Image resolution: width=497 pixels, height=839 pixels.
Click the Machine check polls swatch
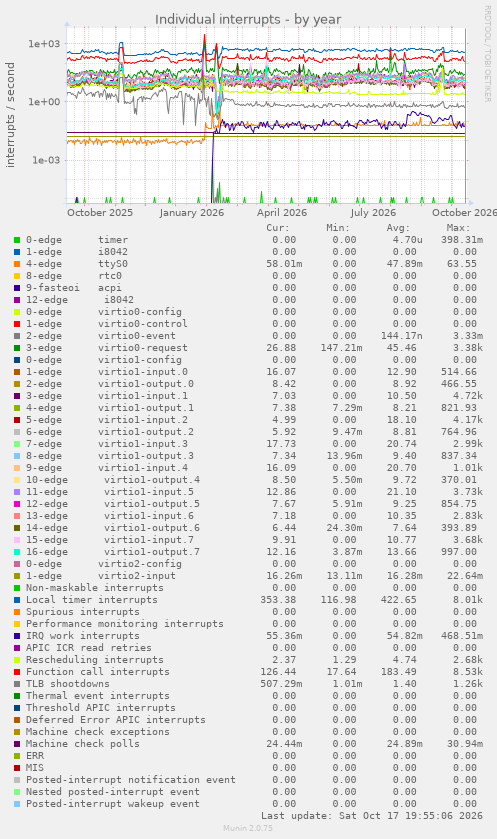pyautogui.click(x=17, y=744)
